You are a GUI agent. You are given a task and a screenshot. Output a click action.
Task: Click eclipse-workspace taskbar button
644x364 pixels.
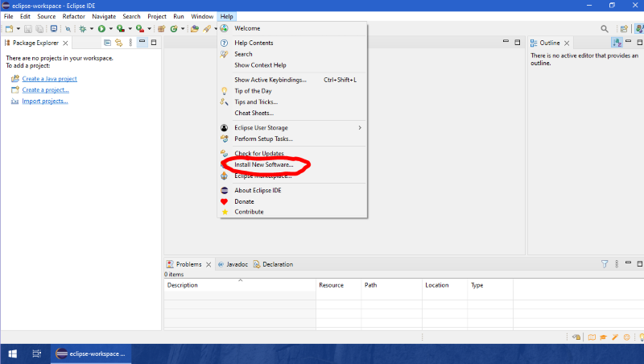pos(91,354)
